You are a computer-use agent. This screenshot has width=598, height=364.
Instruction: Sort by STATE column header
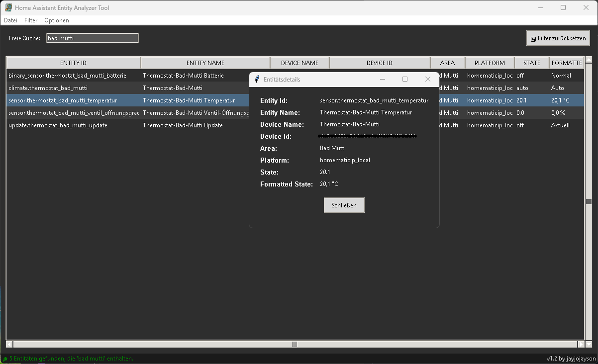(531, 63)
